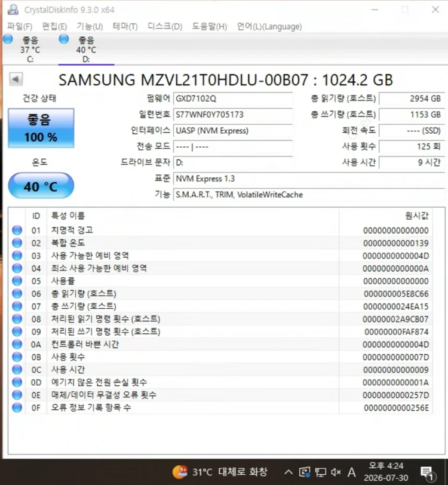
Task: Click raw value 000000005E8C66
Action: [396, 294]
